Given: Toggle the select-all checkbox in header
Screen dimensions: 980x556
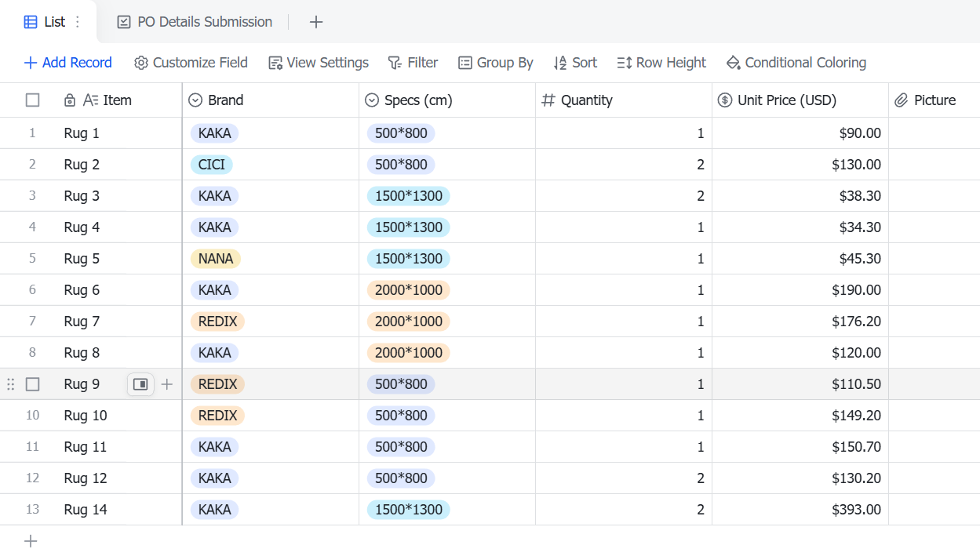Looking at the screenshot, I should (32, 100).
